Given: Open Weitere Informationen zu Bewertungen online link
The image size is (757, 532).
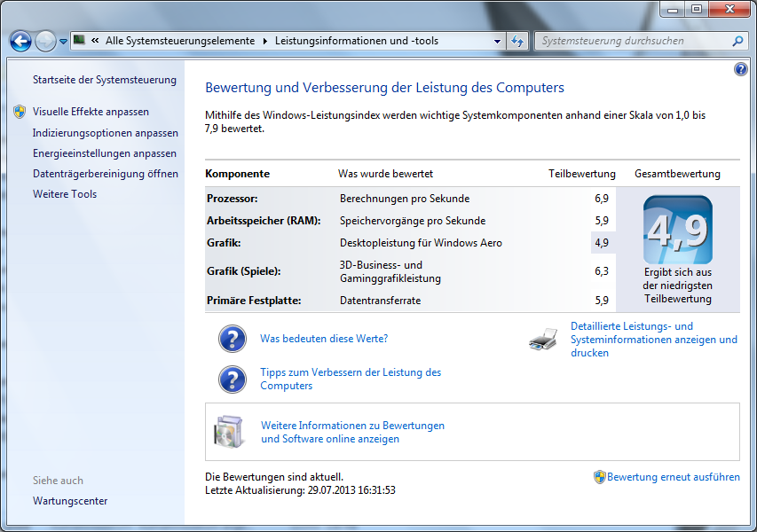Looking at the screenshot, I should pos(352,432).
